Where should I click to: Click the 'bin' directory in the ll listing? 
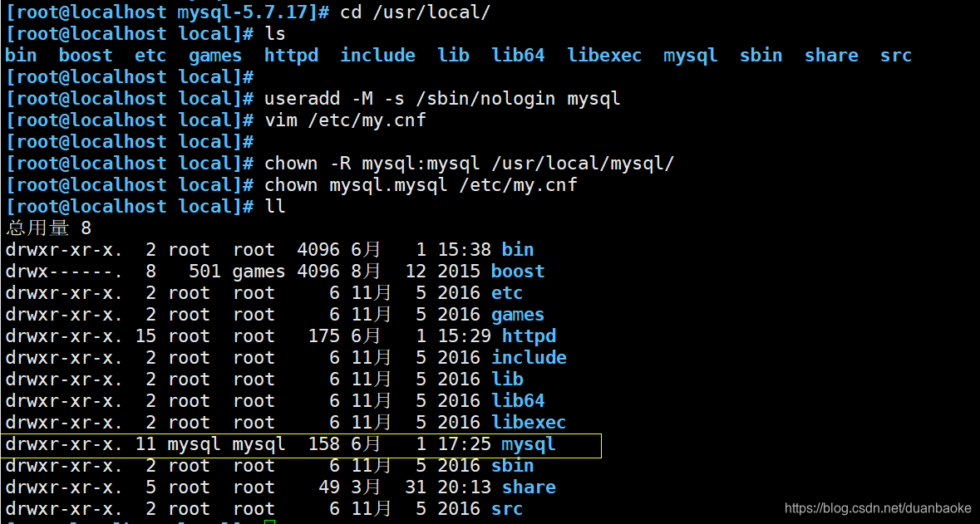[518, 250]
